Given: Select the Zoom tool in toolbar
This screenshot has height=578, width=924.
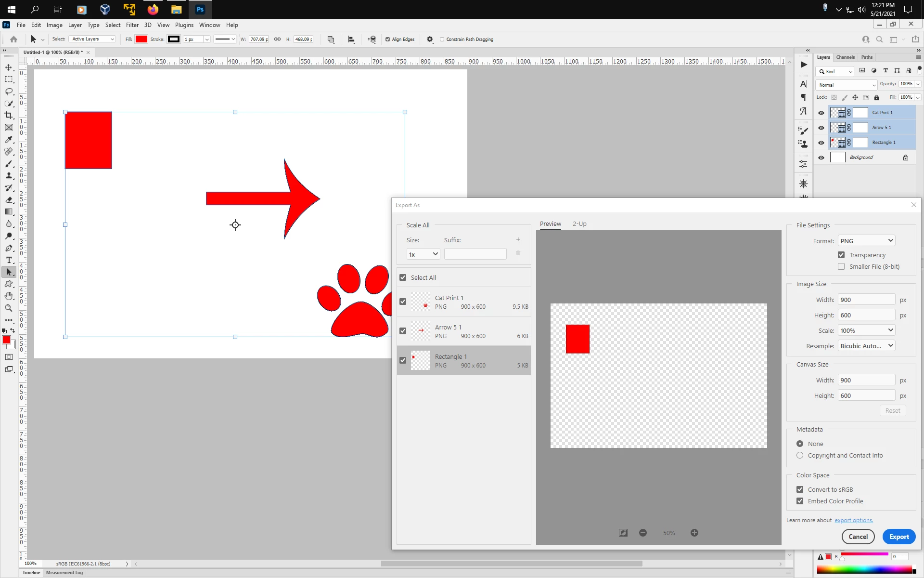Looking at the screenshot, I should click(x=9, y=308).
